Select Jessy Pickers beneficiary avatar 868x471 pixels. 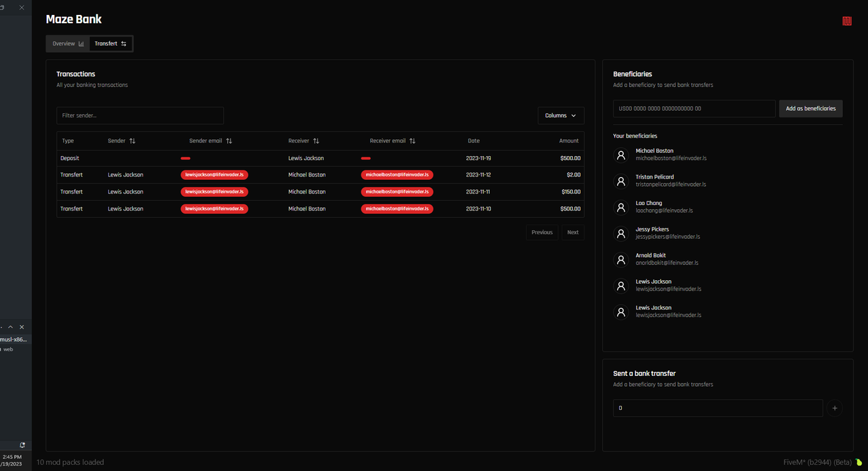[621, 233]
